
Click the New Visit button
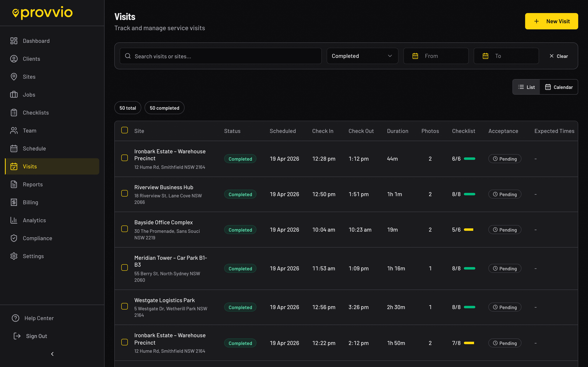tap(551, 21)
